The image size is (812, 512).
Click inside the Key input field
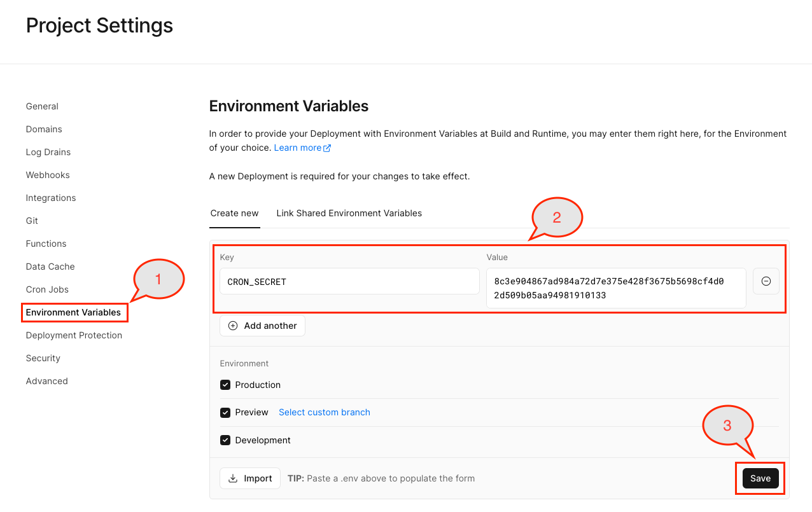pos(349,281)
